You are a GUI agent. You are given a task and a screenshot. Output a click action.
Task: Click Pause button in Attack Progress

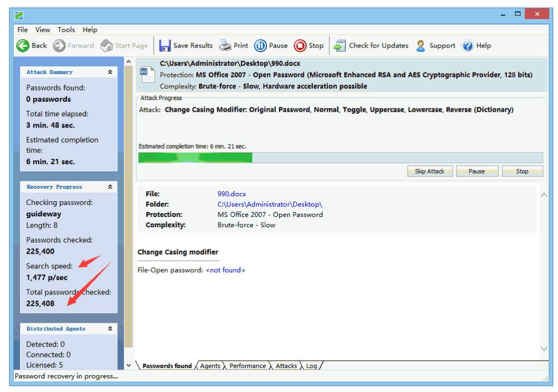(x=476, y=171)
